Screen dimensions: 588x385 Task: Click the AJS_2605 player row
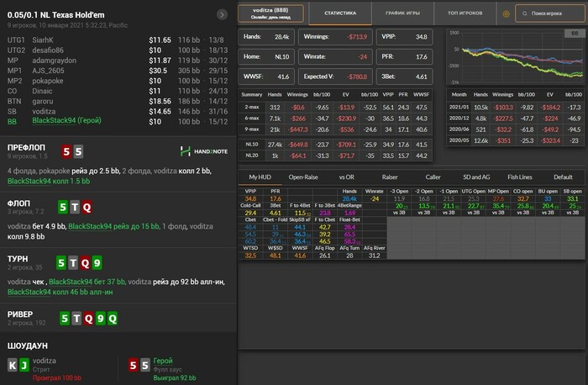click(118, 71)
